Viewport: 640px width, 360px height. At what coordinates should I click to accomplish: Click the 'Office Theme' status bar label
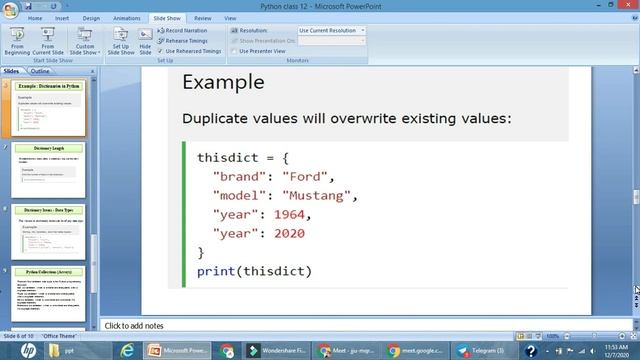[59, 336]
